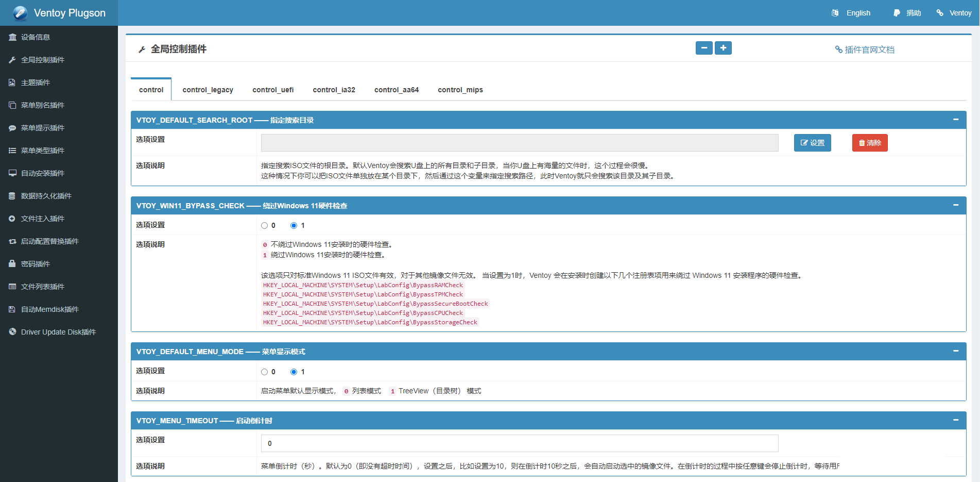Click the VTOY_MENU_TIMEOUT value input field
The width and height of the screenshot is (980, 482).
[x=520, y=443]
